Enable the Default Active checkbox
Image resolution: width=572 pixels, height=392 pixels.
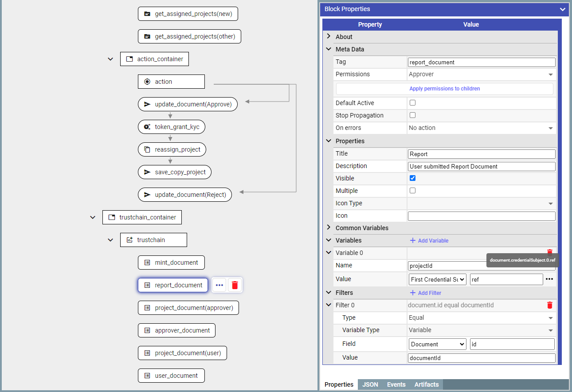click(412, 103)
